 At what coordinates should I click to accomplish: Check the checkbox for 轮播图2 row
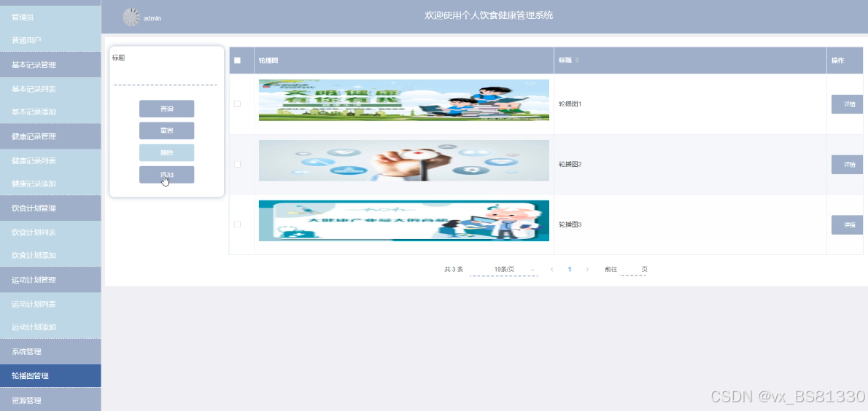[238, 164]
